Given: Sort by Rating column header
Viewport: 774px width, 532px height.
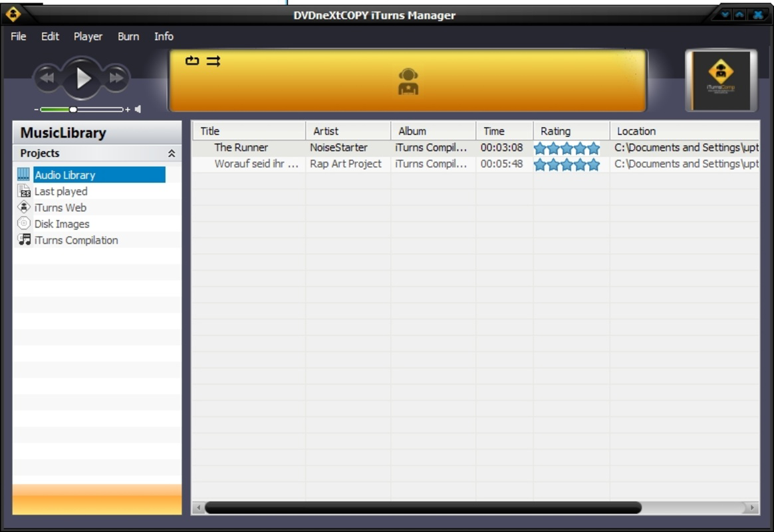Looking at the screenshot, I should [572, 131].
